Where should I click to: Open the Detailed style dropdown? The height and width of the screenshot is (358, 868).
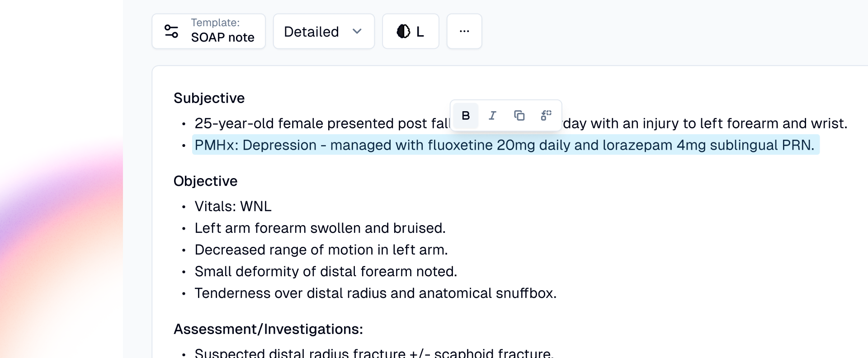(x=324, y=31)
